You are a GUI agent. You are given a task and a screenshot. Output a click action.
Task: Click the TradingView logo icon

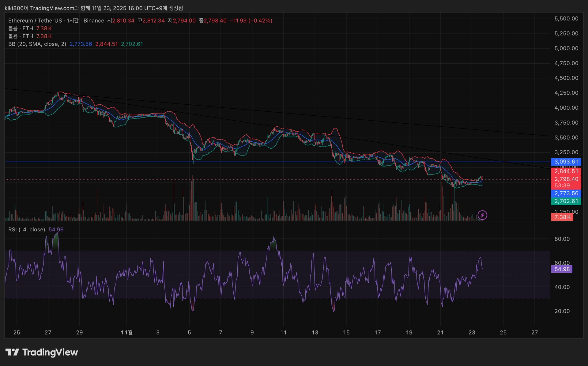click(12, 352)
